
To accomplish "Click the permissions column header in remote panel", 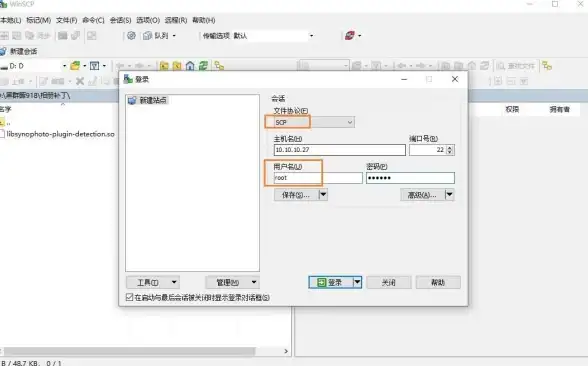I will [x=512, y=110].
